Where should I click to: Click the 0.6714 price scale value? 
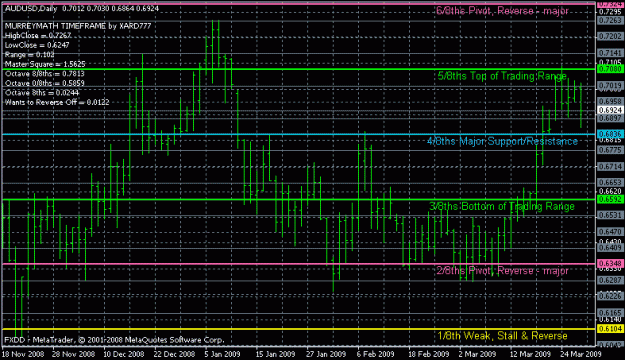point(610,167)
